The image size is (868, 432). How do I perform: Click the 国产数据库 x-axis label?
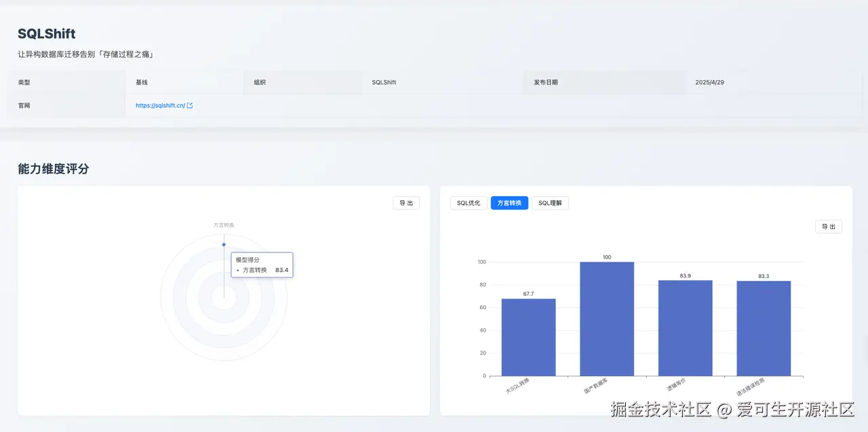596,387
